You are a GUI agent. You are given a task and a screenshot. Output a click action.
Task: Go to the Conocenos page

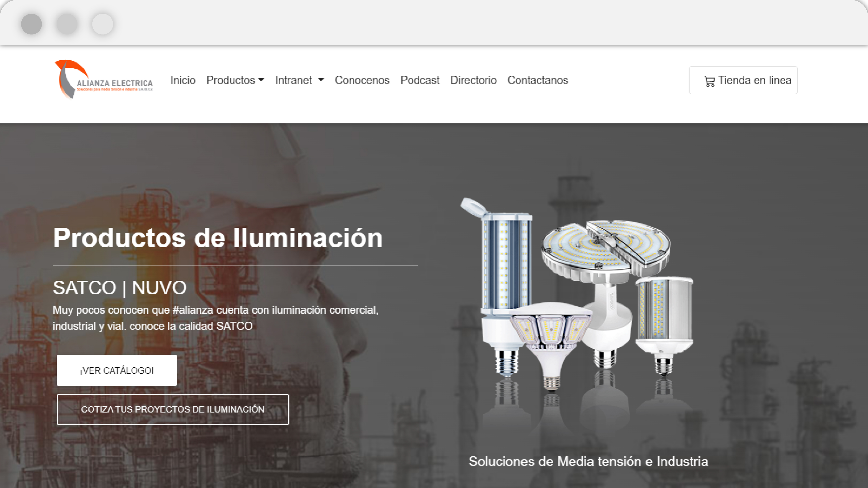(362, 80)
